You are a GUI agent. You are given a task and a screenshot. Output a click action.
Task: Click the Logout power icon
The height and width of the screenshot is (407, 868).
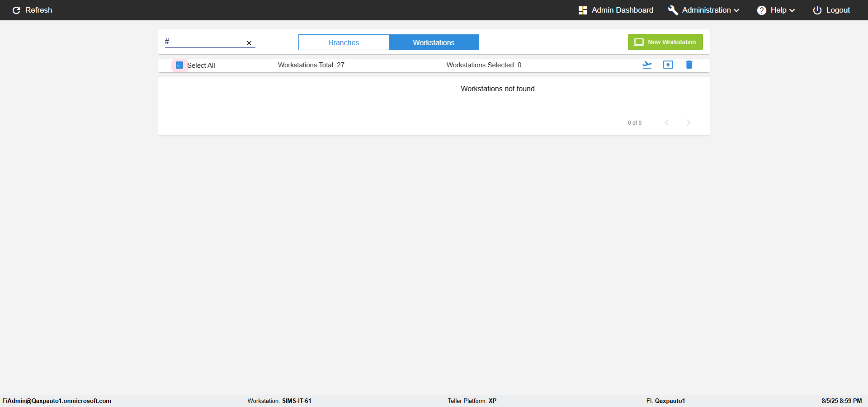817,10
